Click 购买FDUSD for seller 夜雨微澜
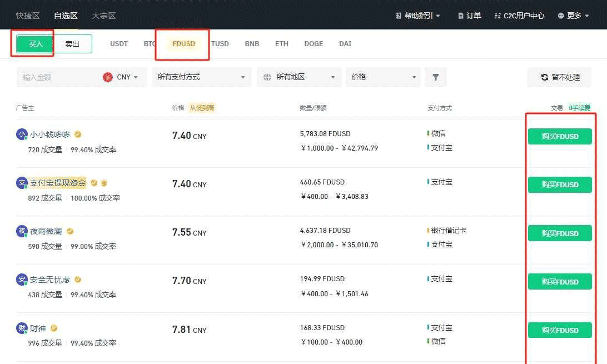 point(560,233)
